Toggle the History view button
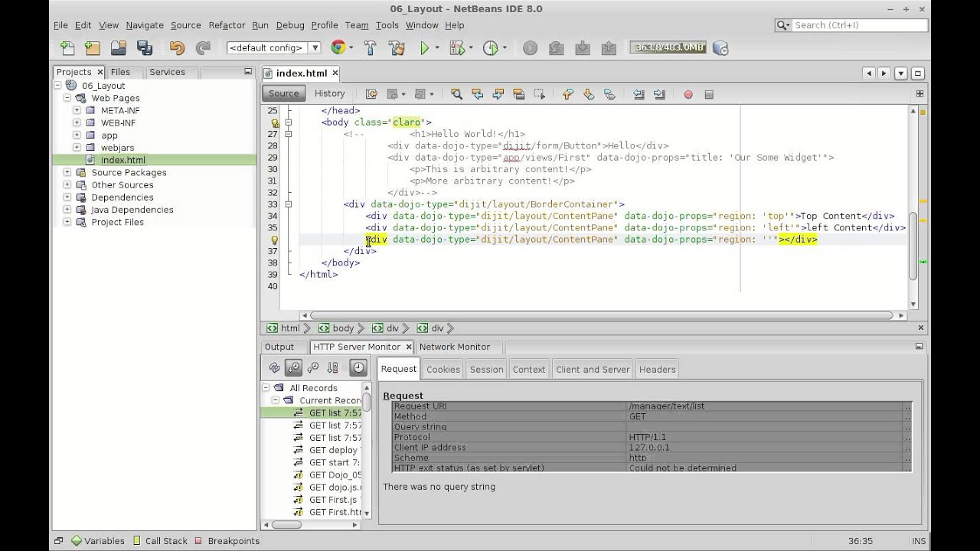This screenshot has height=551, width=980. click(330, 93)
